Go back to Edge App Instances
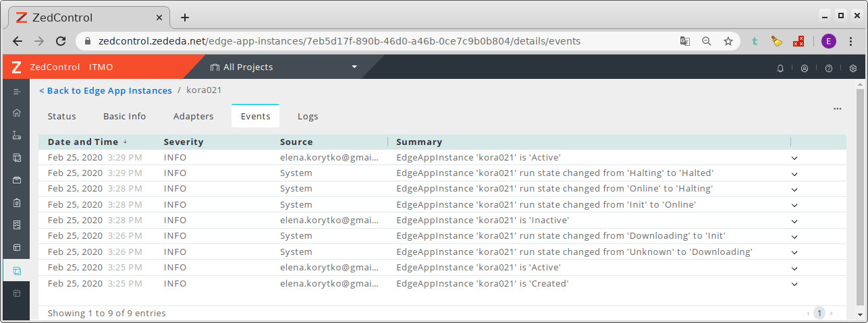Viewport: 868px width, 323px height. pyautogui.click(x=105, y=90)
